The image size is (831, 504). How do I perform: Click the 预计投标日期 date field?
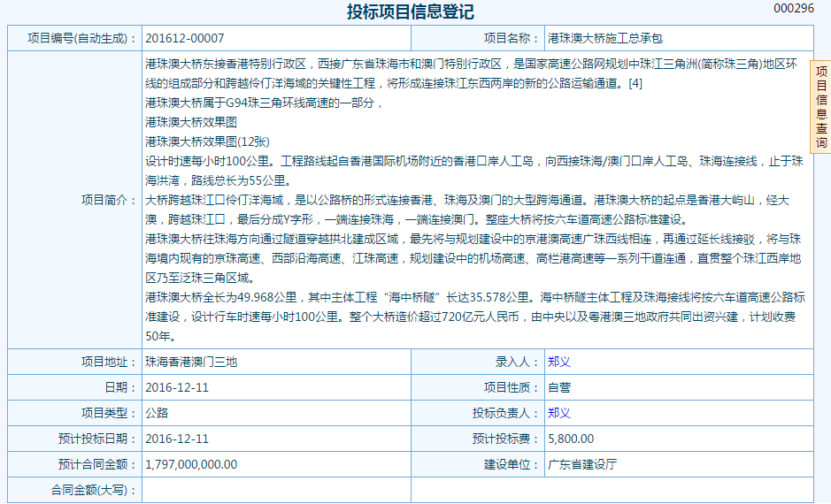[177, 439]
